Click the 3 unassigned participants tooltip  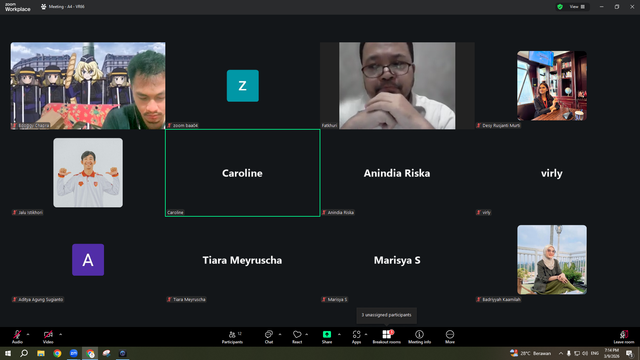[x=387, y=315]
